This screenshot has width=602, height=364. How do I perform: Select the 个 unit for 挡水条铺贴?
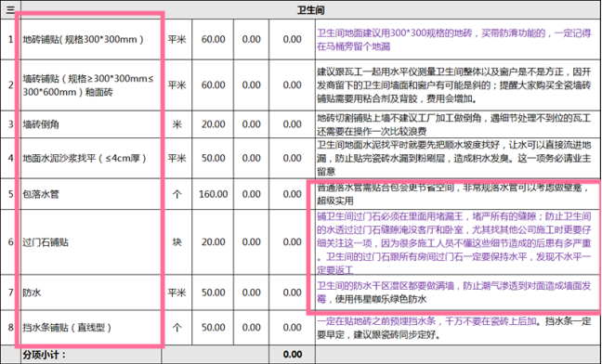tap(177, 328)
